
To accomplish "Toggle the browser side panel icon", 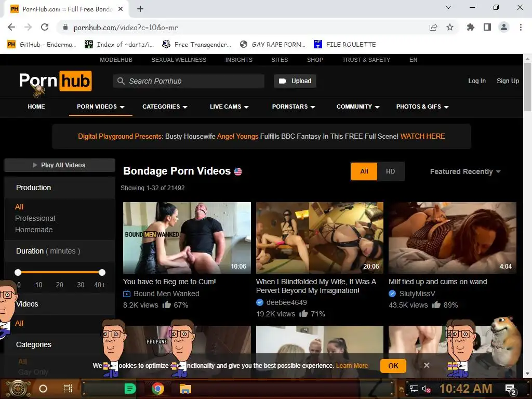I will point(487,27).
